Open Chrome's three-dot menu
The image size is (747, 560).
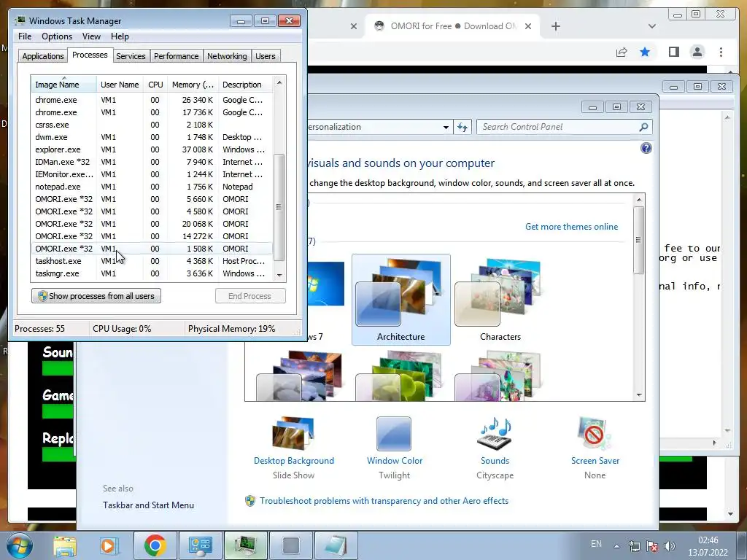click(x=721, y=52)
